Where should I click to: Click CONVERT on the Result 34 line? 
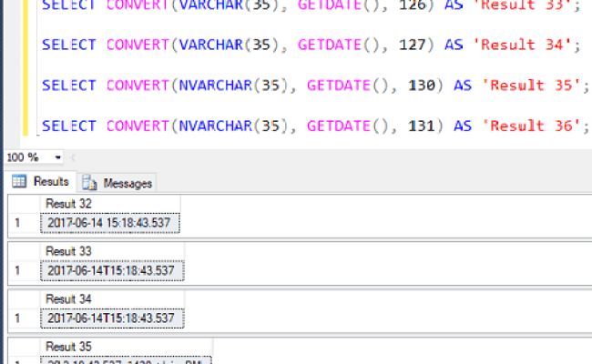click(x=138, y=45)
